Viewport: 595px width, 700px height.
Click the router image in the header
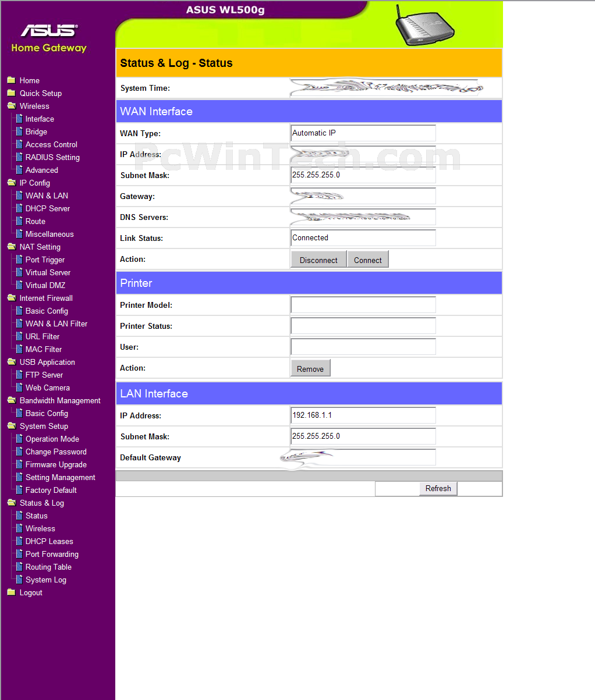(424, 25)
